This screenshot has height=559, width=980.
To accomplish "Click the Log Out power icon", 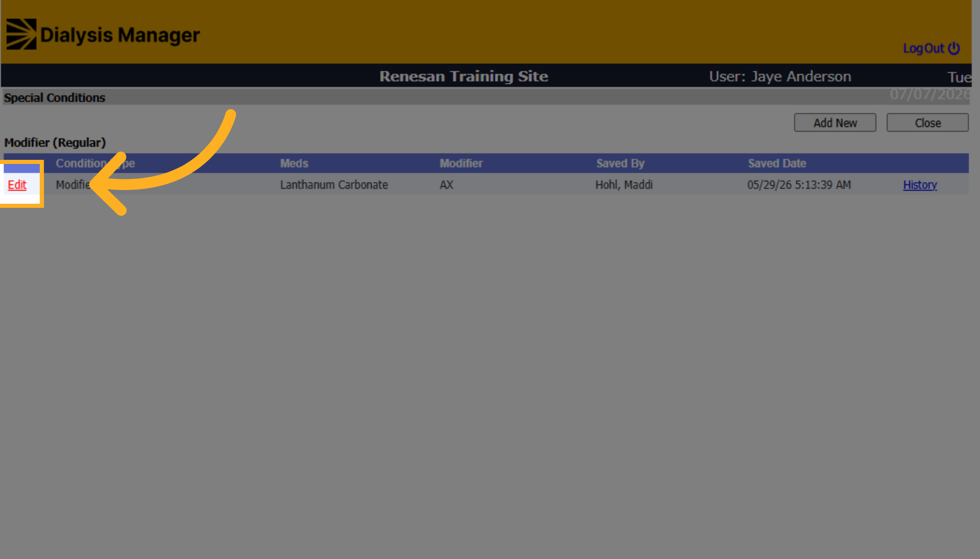I will (x=954, y=48).
